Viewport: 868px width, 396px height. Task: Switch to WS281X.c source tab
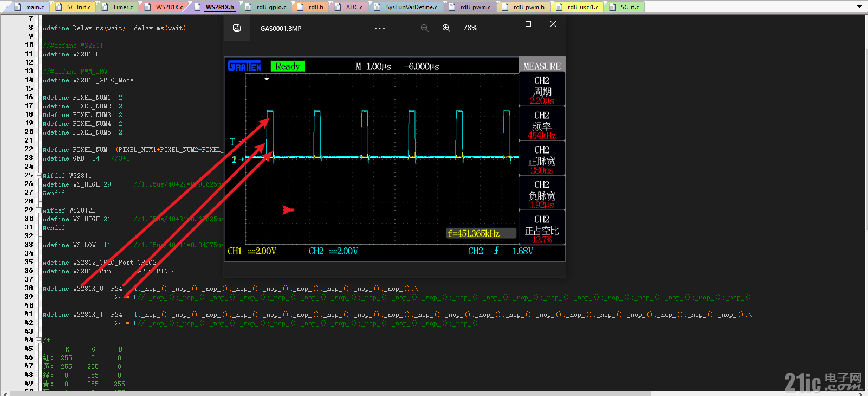pos(164,7)
